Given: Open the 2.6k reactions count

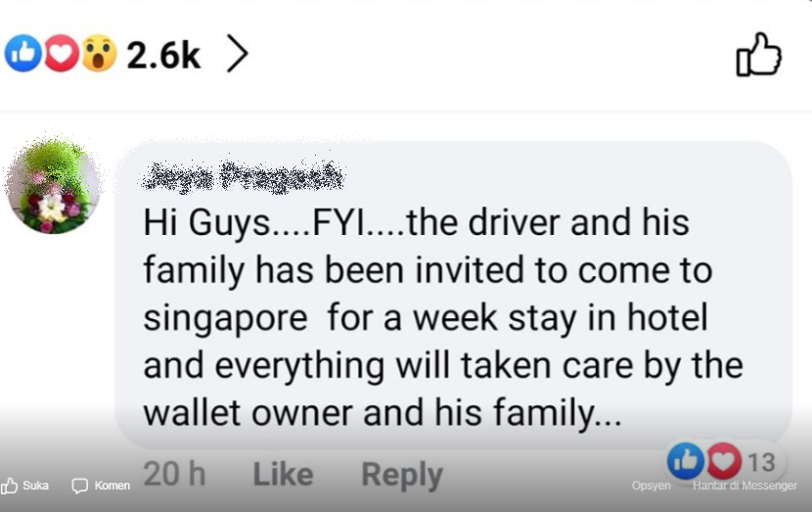Looking at the screenshot, I should 163,55.
